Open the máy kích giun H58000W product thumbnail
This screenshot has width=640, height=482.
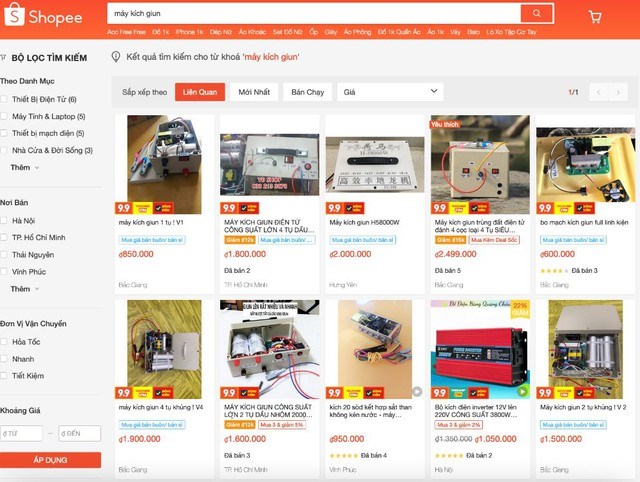[x=375, y=164]
